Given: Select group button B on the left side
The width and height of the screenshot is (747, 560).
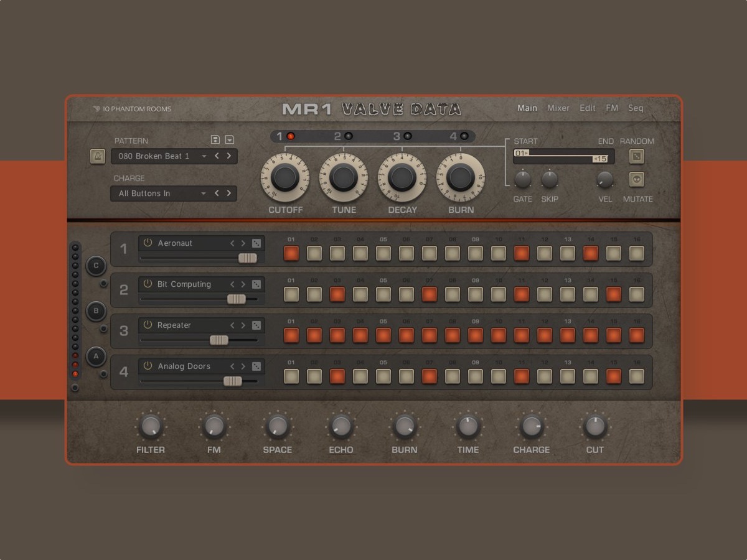Looking at the screenshot, I should 96,312.
